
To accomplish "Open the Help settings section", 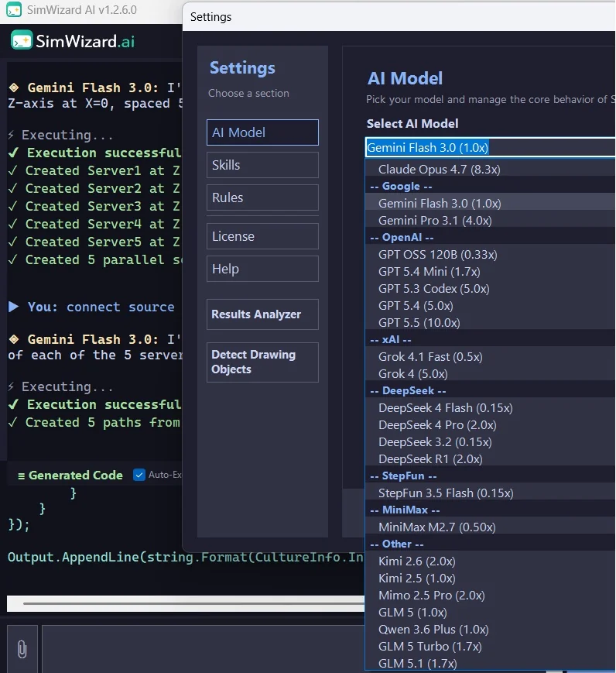I will (x=262, y=269).
